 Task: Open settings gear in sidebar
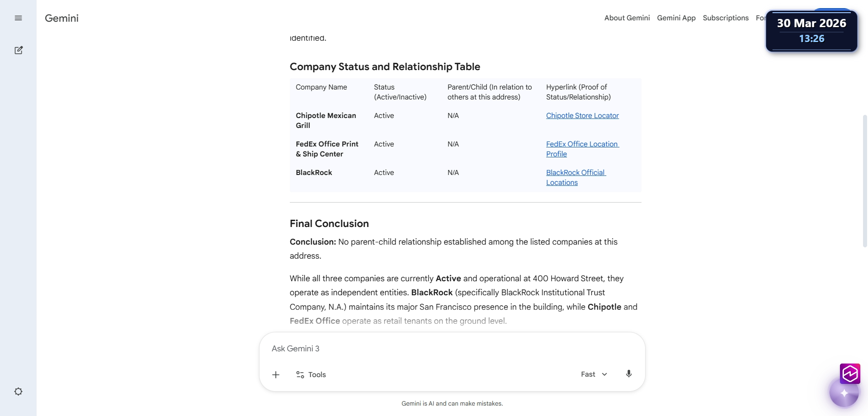19,392
